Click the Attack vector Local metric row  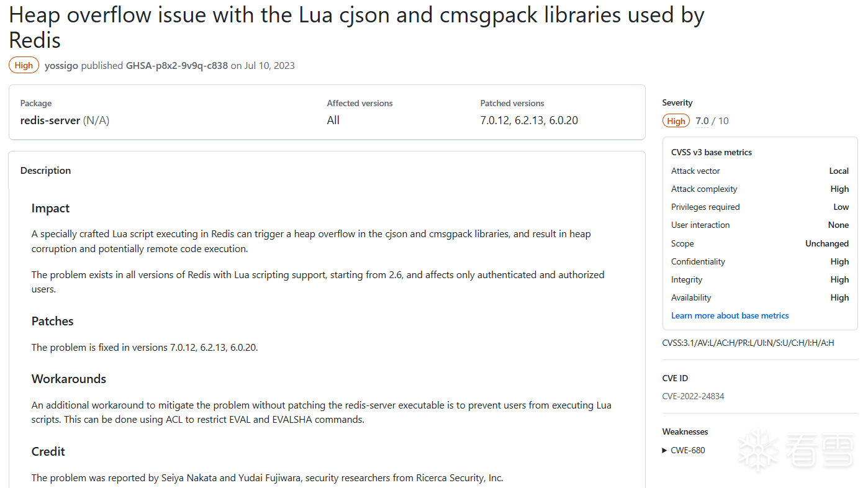tap(760, 171)
